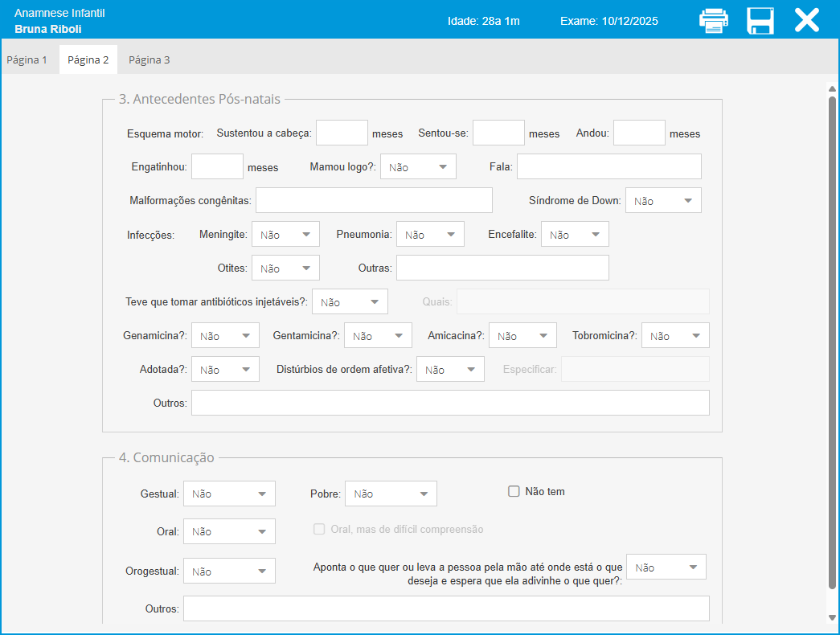
Task: Toggle the 'Não tem' checkbox
Action: pos(514,491)
